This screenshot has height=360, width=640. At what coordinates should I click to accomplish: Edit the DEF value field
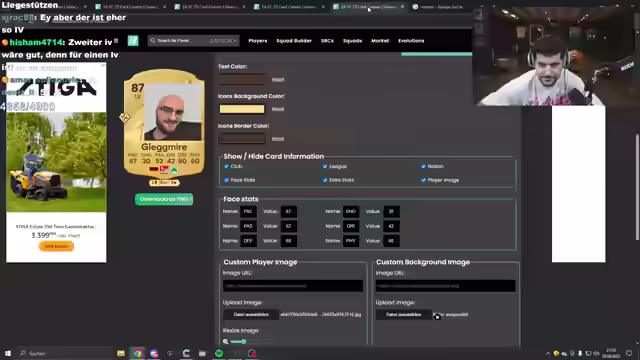(x=289, y=241)
